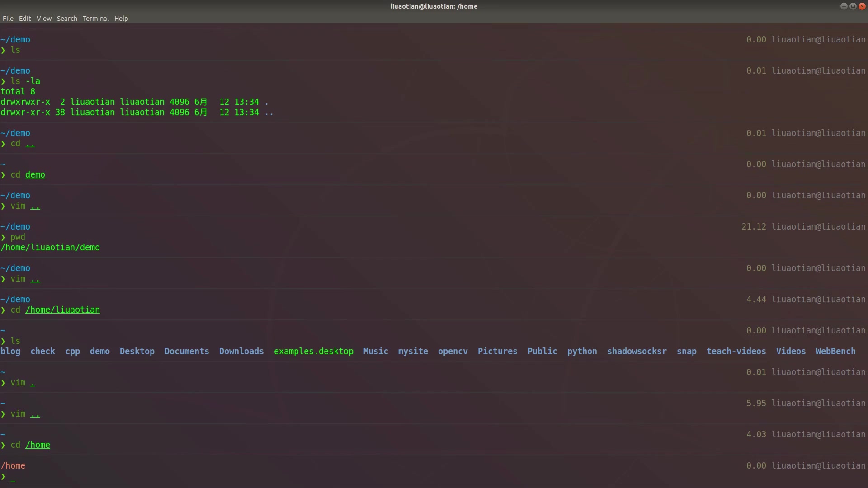Click the underlined /home/liuaotian path
This screenshot has width=868, height=488.
62,310
